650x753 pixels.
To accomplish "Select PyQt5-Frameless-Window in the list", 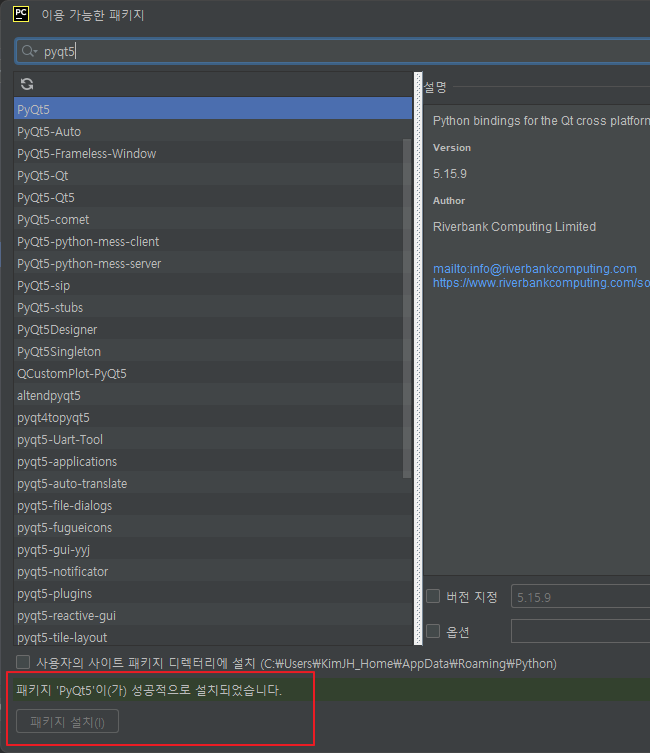I will (x=213, y=154).
